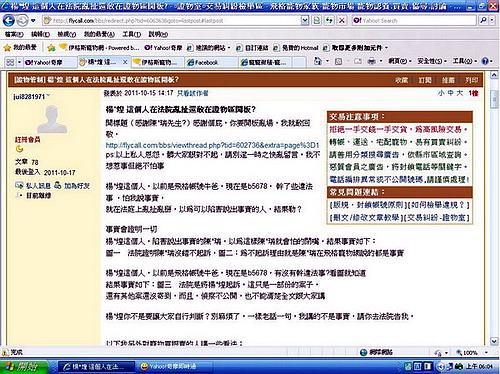Viewport: 500px width, 374px height.
Task: Expand the search provider dropdown arrow
Action: click(x=492, y=21)
